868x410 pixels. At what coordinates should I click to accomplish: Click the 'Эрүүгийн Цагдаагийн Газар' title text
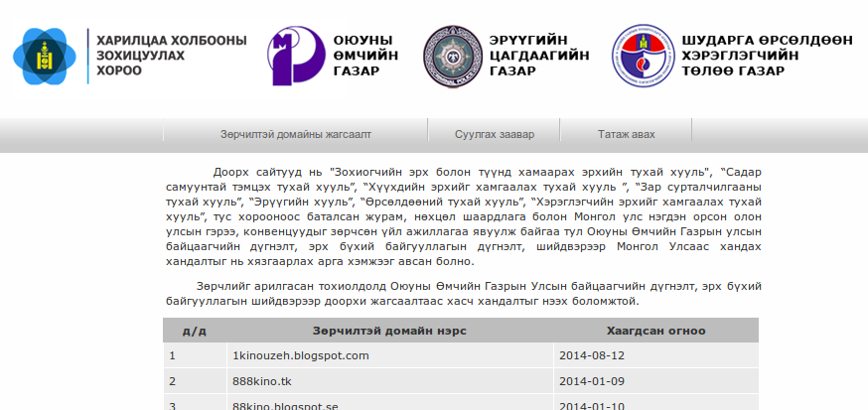[x=538, y=57]
